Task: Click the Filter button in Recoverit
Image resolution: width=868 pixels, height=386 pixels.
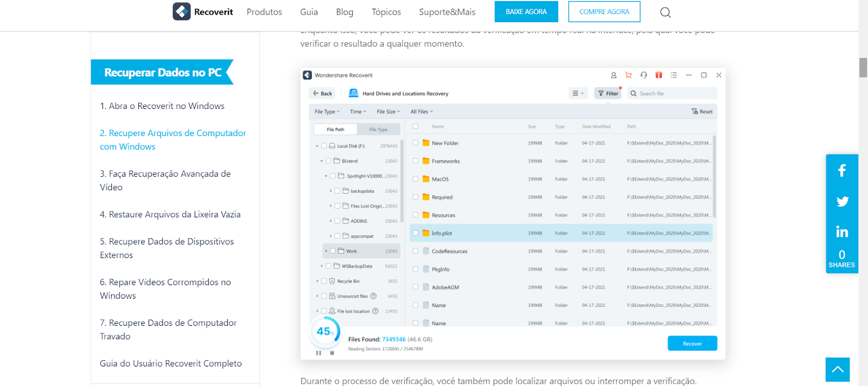Action: tap(608, 93)
